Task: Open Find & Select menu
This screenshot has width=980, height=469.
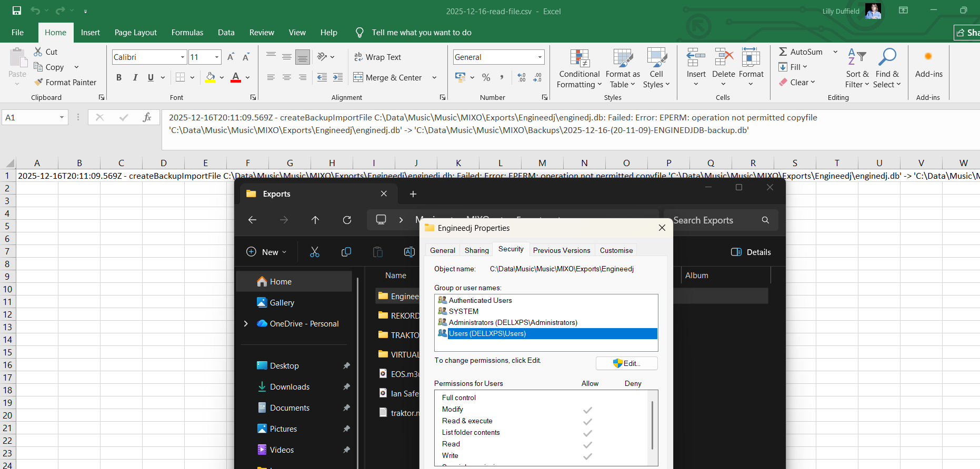Action: pos(887,69)
